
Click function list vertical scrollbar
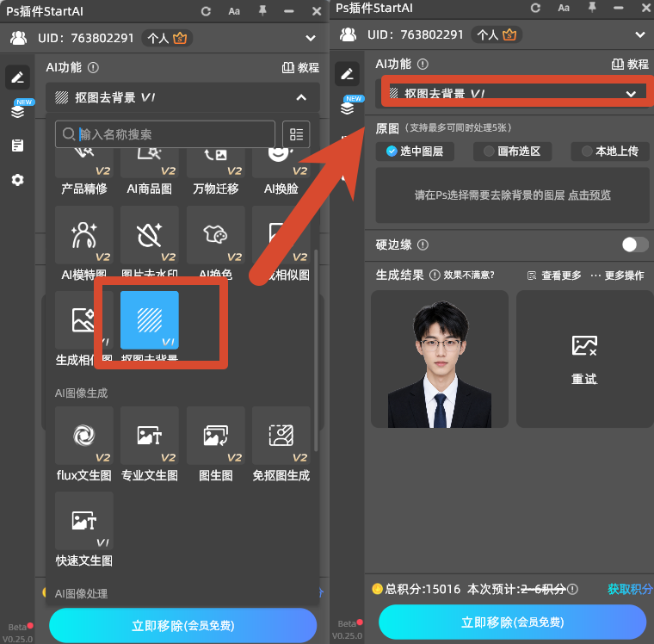tap(316, 350)
